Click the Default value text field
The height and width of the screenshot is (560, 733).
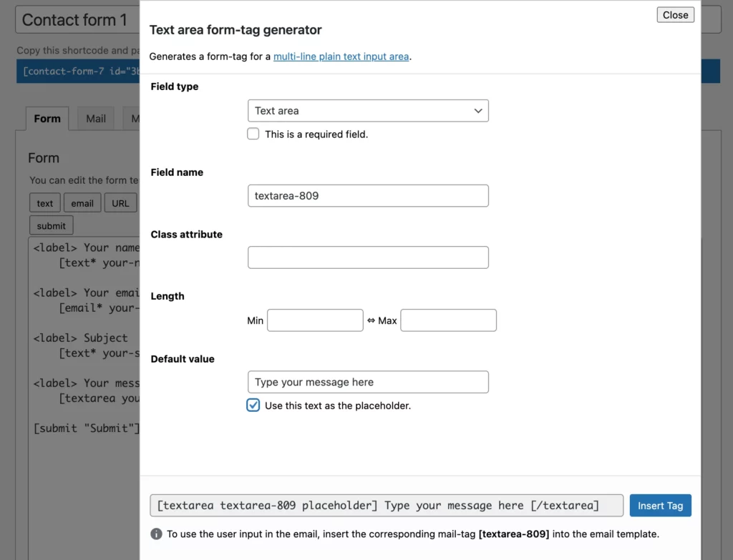pos(368,382)
